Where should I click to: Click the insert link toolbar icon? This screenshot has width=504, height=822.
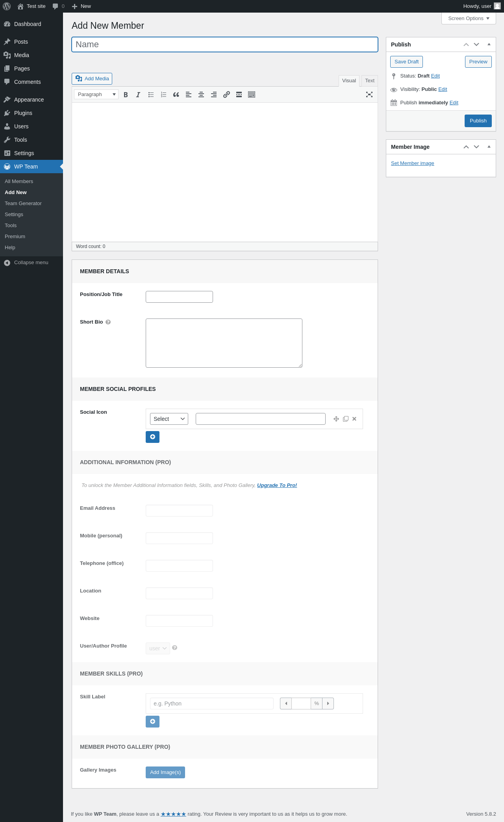tap(226, 94)
